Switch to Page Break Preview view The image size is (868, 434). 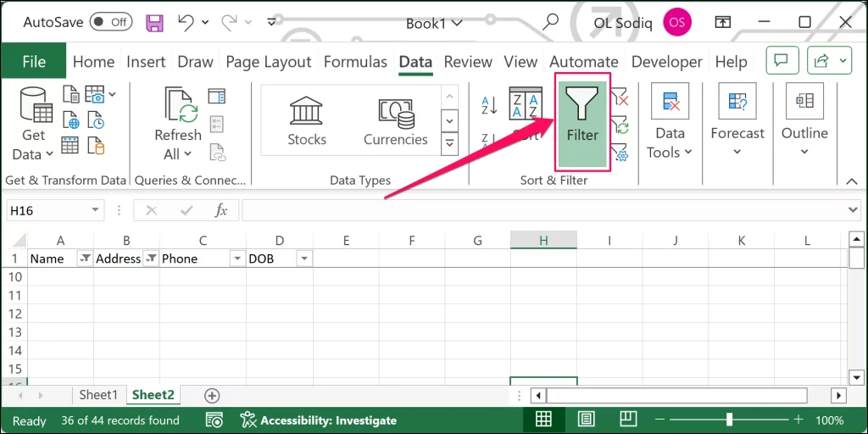coord(627,420)
